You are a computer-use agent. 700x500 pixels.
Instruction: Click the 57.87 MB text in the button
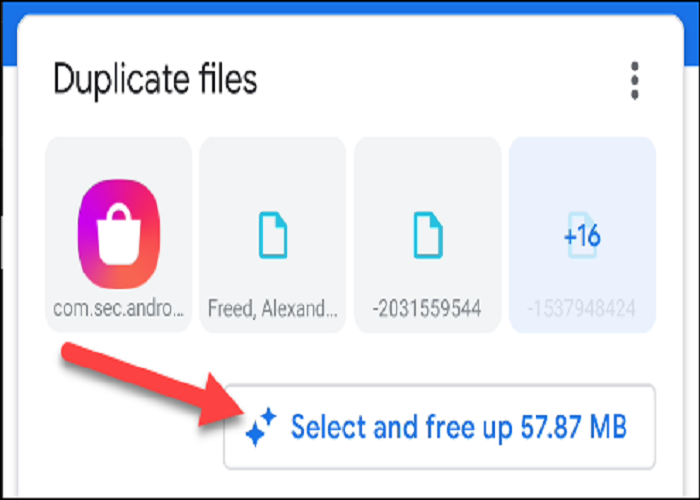click(574, 427)
